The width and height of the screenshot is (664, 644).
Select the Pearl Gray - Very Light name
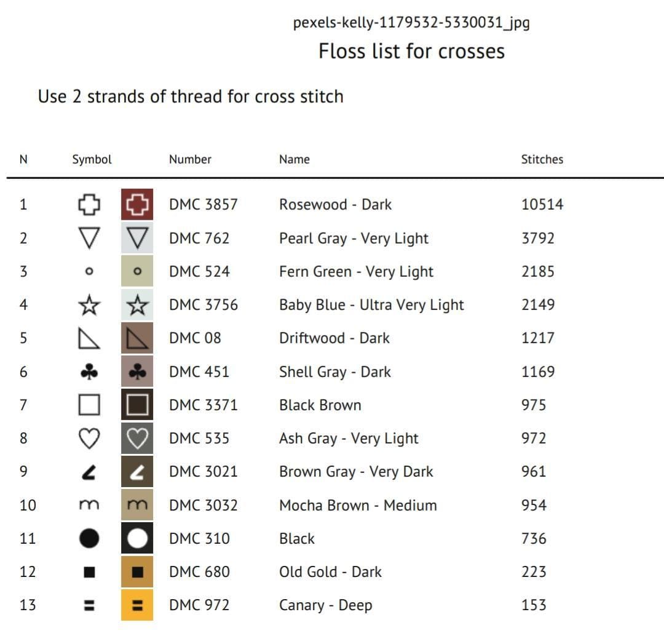click(x=354, y=239)
